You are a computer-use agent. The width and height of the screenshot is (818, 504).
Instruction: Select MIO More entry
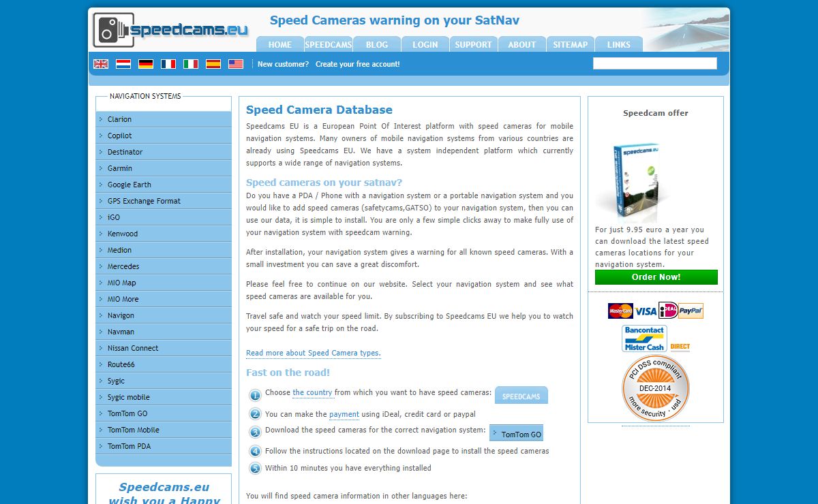point(164,299)
